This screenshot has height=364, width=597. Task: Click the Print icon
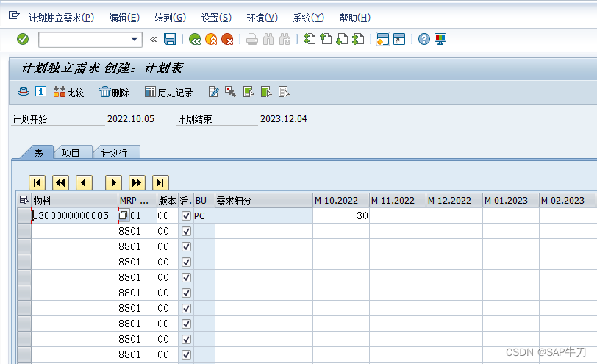[252, 39]
